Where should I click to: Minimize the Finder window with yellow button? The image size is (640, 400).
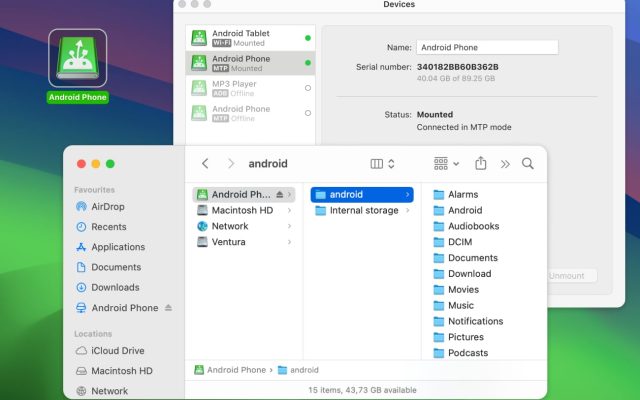(96, 164)
